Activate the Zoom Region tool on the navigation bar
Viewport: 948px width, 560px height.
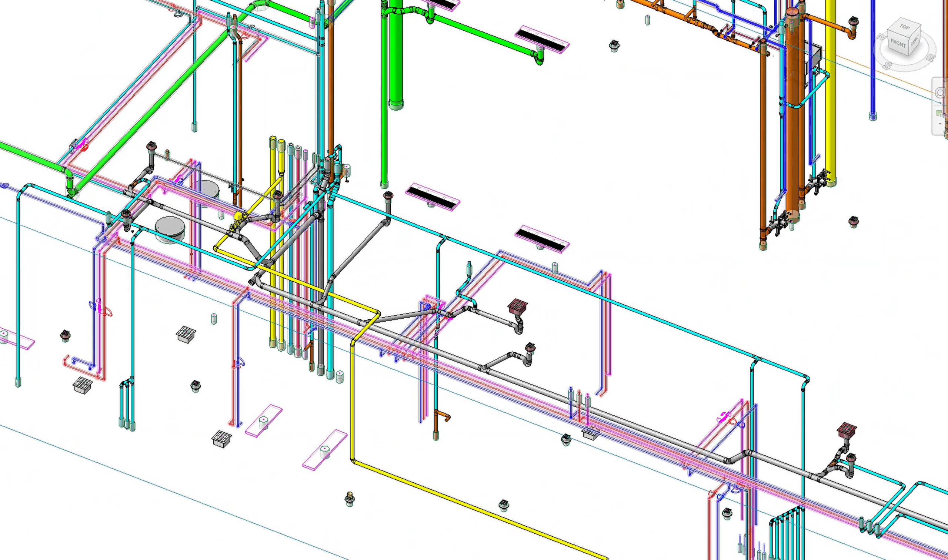940,114
